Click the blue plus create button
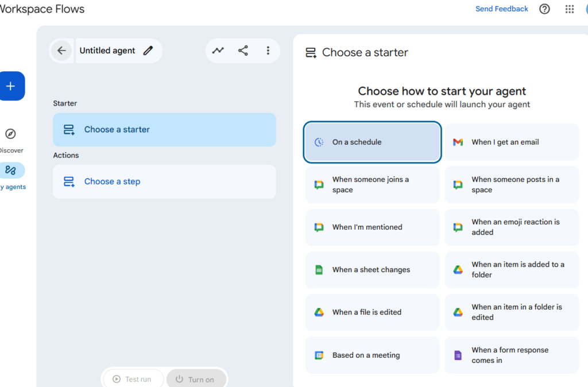 click(11, 86)
